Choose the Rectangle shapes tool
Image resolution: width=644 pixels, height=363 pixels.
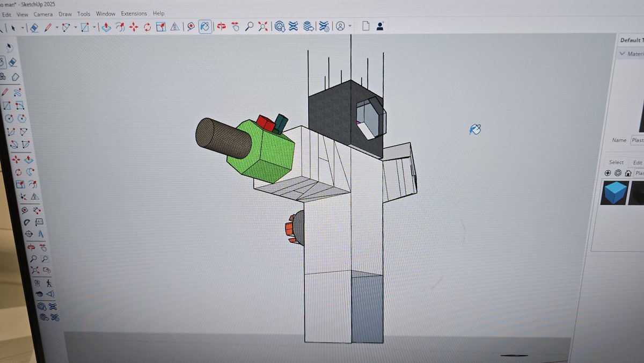85,26
